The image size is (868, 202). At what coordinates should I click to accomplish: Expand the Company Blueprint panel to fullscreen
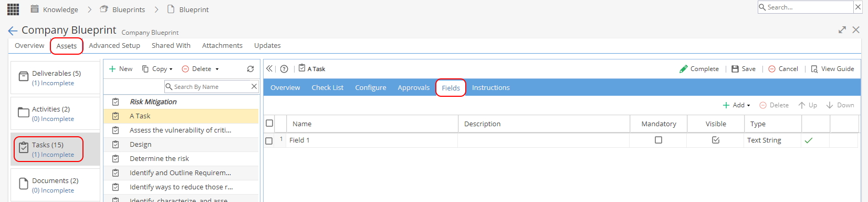(842, 30)
